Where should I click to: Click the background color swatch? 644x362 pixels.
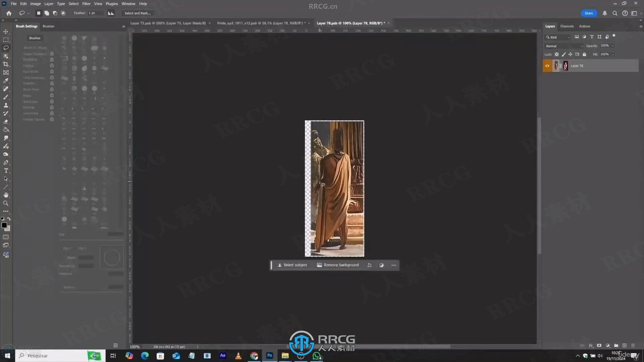pos(8,229)
